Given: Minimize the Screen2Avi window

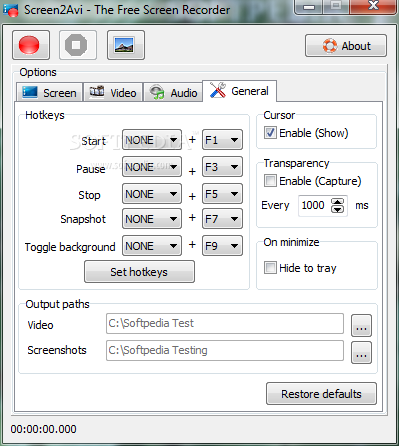Looking at the screenshot, I should (x=309, y=6).
